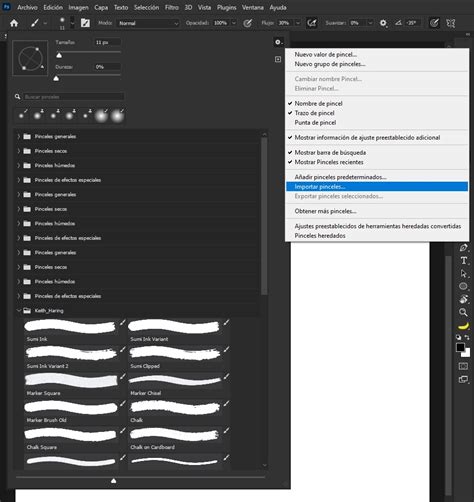Image resolution: width=474 pixels, height=502 pixels.
Task: Select the Brush tool icon in options bar
Action: 35,23
